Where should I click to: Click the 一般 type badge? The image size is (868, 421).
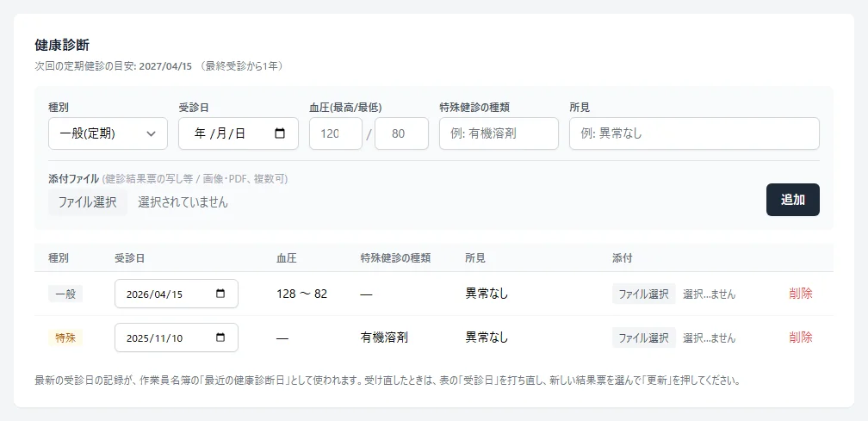click(65, 294)
